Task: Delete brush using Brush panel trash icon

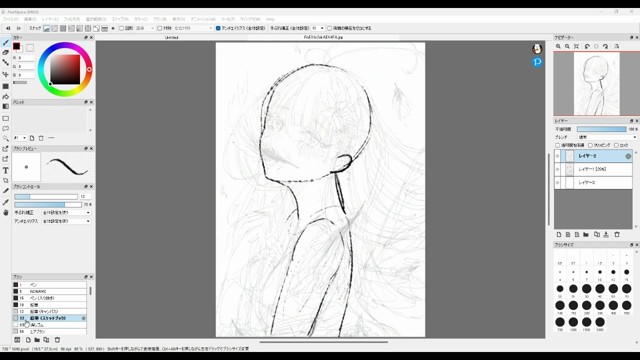Action: click(57, 340)
